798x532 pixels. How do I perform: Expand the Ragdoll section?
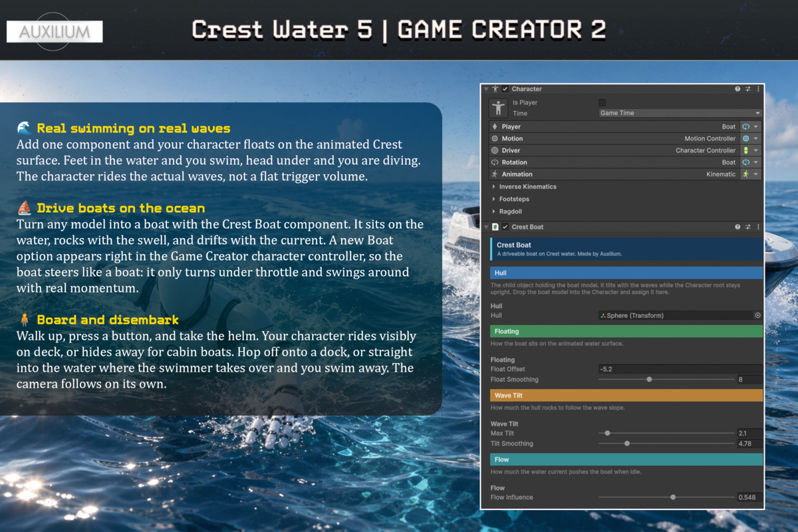tap(493, 211)
